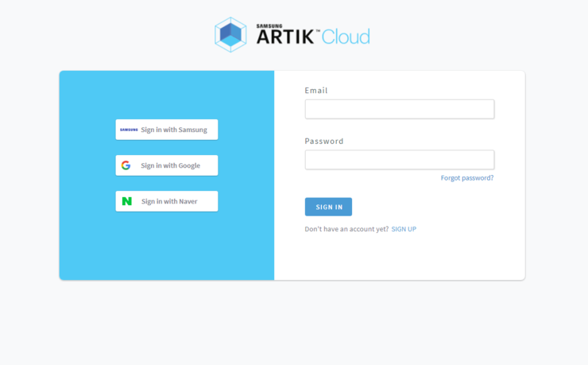Click the Email field label
This screenshot has width=588, height=365.
[x=316, y=91]
